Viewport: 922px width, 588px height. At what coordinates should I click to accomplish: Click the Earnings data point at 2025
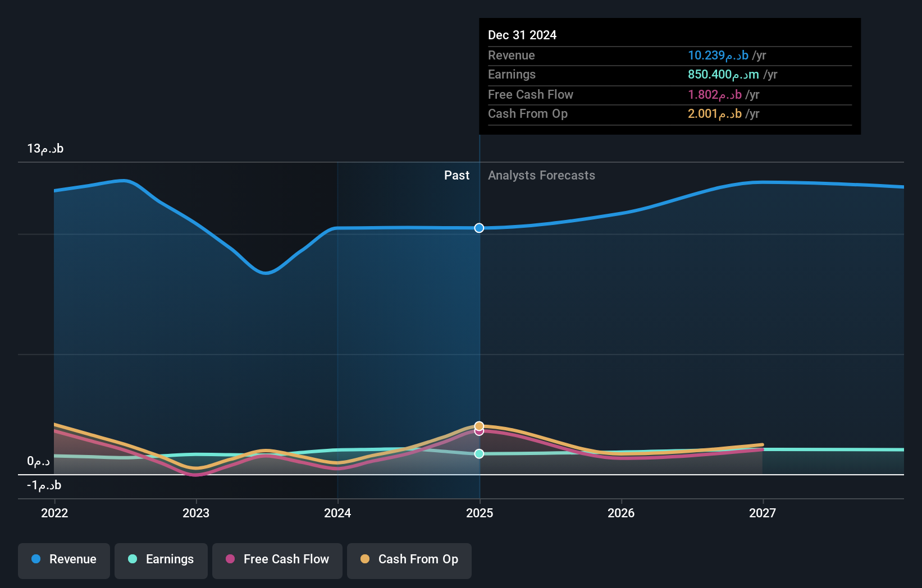(x=479, y=453)
